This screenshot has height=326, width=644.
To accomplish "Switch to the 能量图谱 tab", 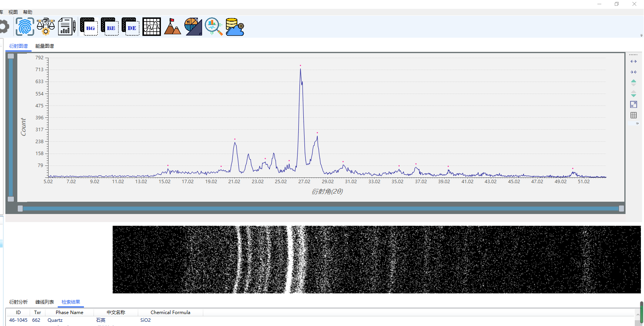I will 45,46.
